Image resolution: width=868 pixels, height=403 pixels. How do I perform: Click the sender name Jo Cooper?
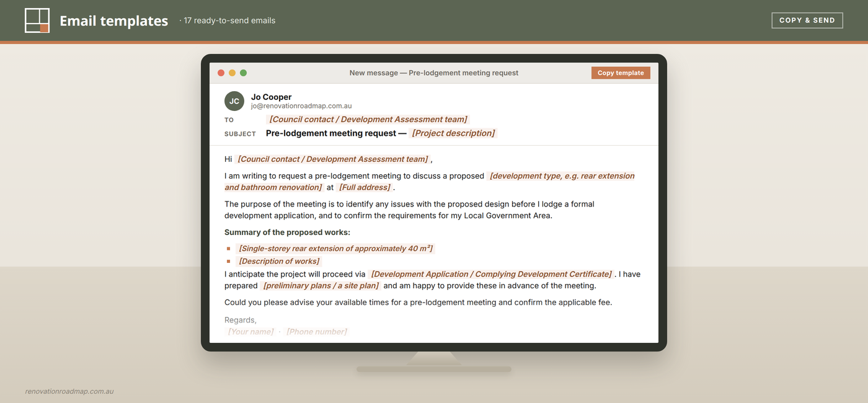(x=271, y=97)
